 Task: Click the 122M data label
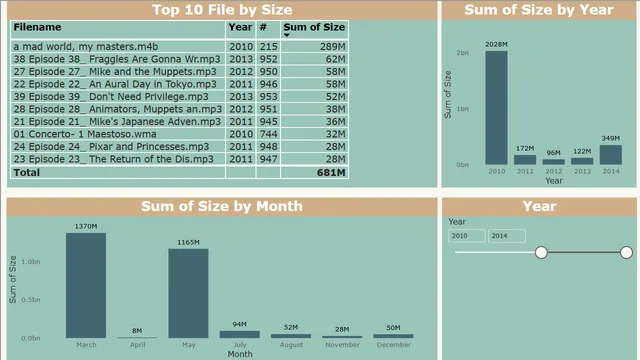(582, 151)
